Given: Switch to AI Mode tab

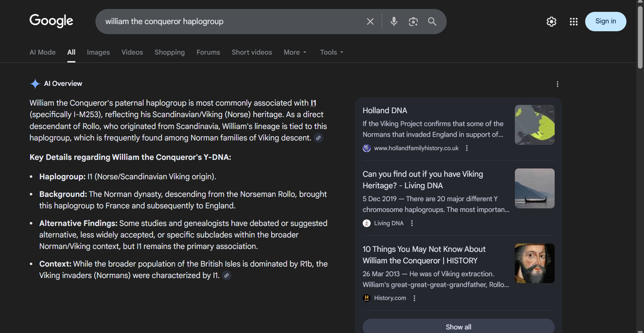Looking at the screenshot, I should pos(42,52).
